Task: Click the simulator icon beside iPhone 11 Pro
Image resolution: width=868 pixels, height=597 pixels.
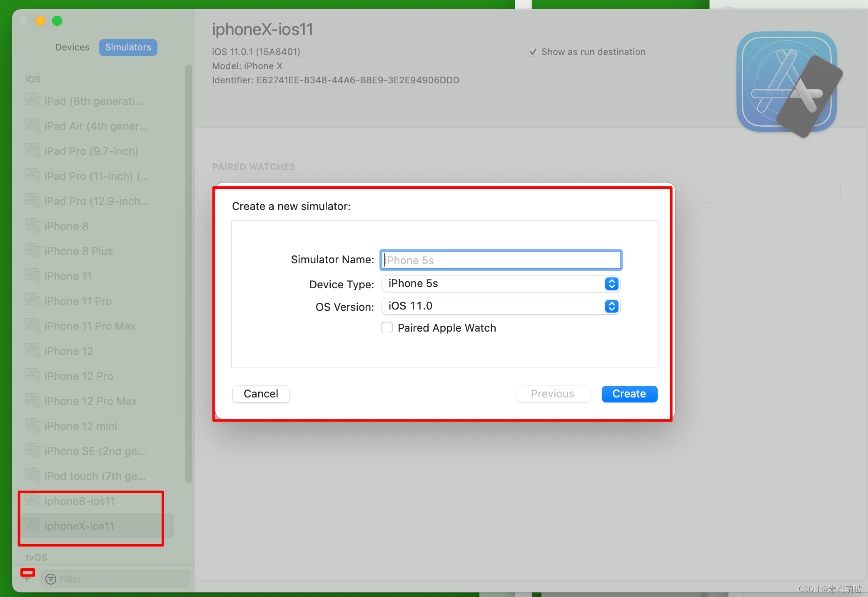Action: click(x=32, y=301)
